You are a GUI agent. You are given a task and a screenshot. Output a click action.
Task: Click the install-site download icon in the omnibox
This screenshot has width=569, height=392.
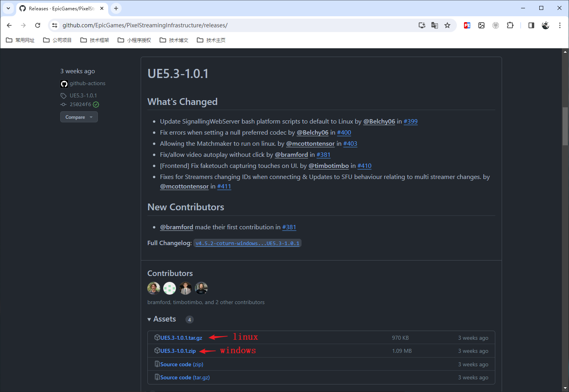(421, 25)
